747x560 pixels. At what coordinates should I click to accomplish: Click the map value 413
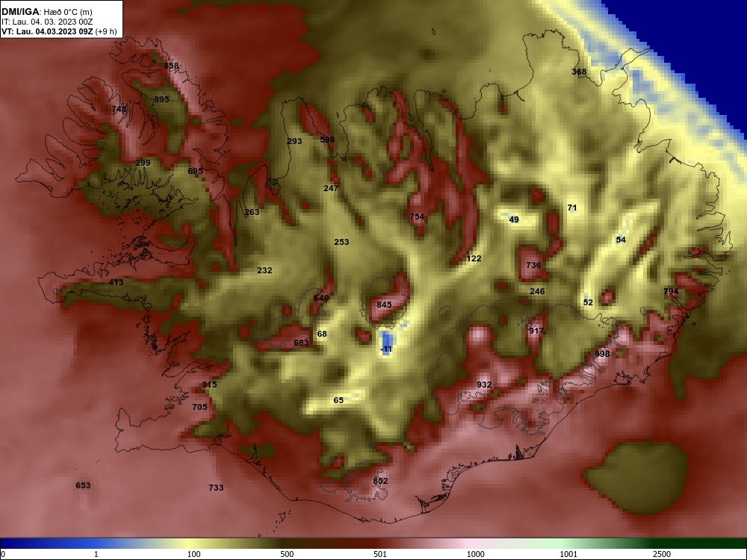[x=116, y=282]
